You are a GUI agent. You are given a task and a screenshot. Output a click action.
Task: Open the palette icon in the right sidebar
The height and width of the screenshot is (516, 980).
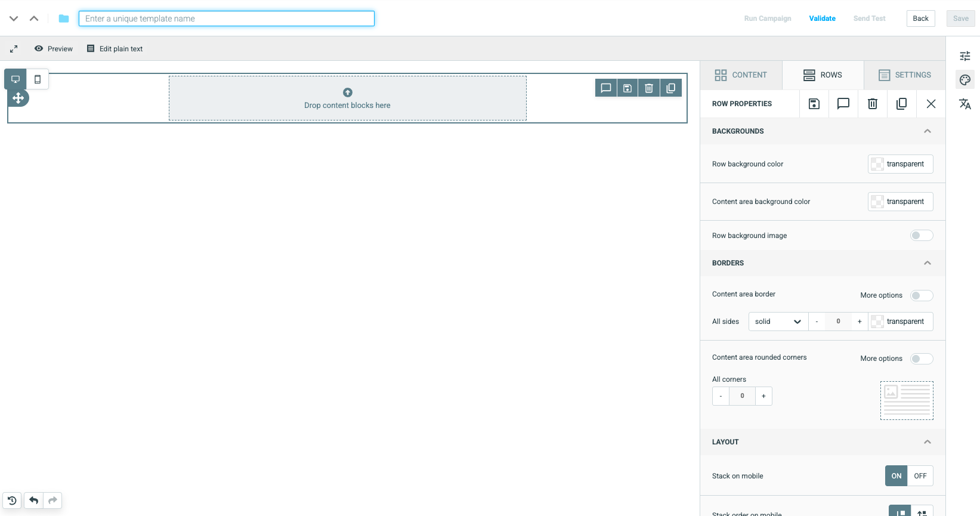(x=965, y=80)
